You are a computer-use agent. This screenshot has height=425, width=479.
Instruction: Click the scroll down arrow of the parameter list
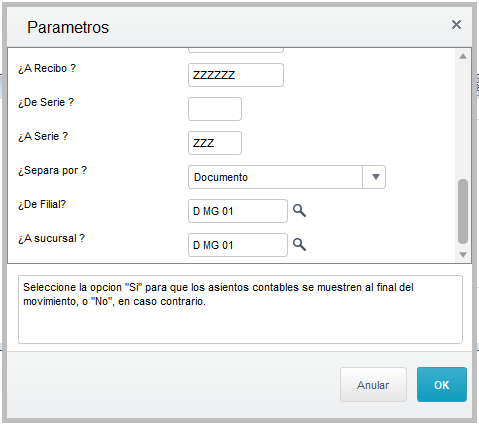[x=463, y=255]
